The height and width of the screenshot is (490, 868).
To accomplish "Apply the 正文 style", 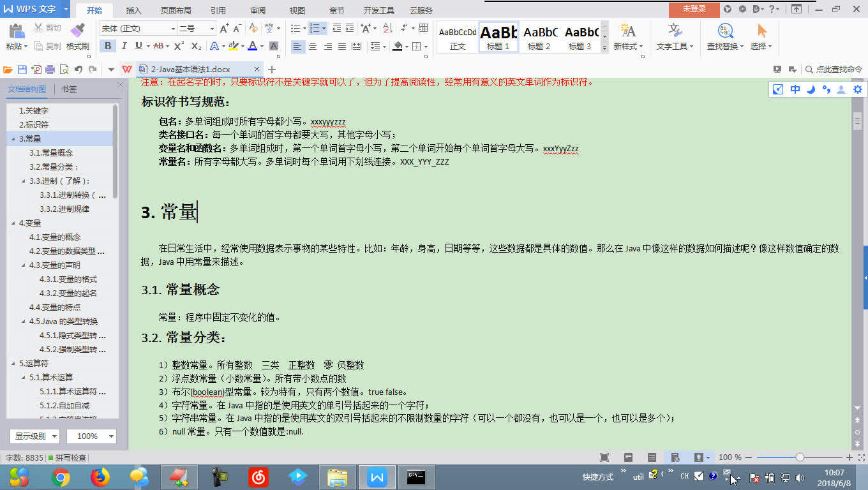I will click(458, 38).
